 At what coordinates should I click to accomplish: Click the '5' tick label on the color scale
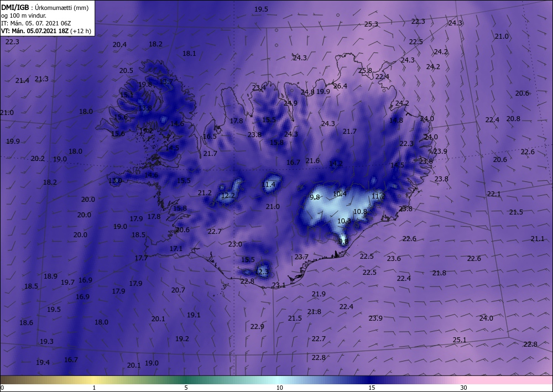click(x=186, y=388)
